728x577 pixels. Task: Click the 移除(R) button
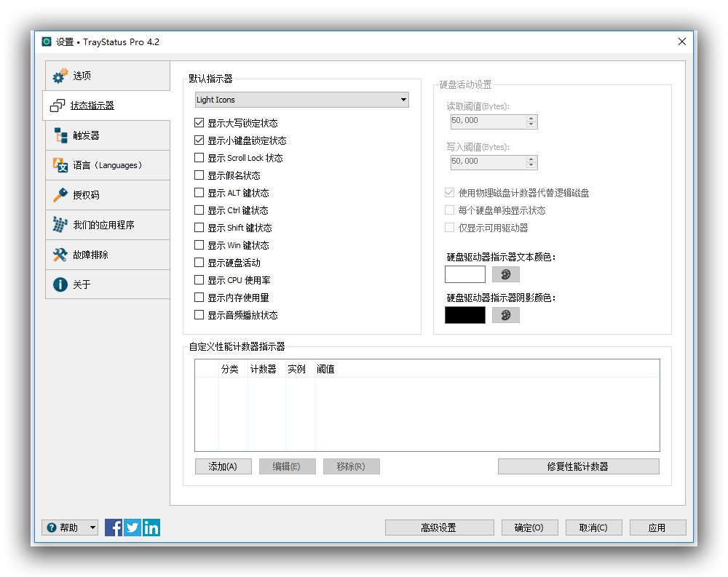pyautogui.click(x=352, y=466)
